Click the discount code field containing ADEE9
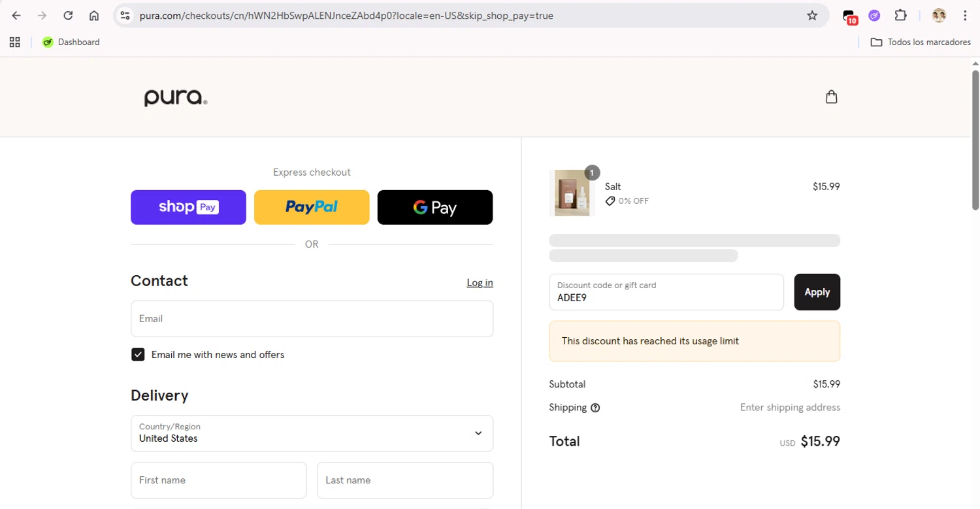The image size is (980, 509). [666, 292]
